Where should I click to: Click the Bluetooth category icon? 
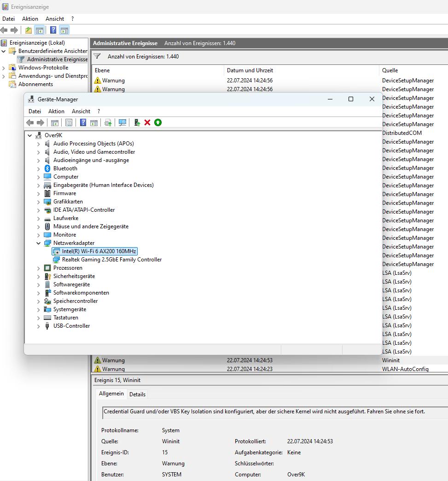[47, 168]
